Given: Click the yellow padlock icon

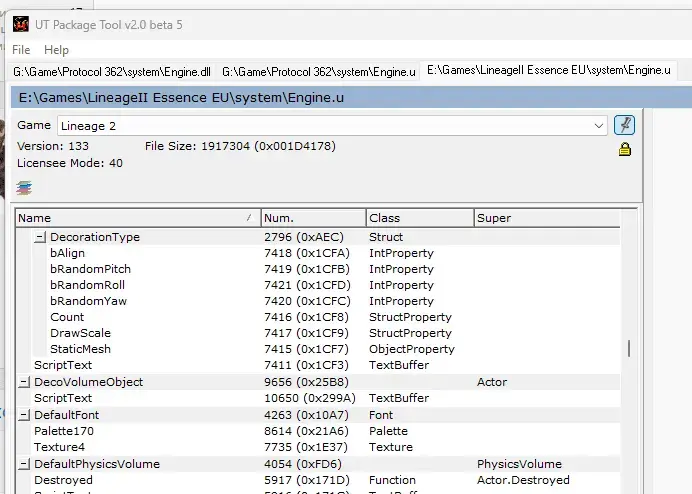Looking at the screenshot, I should 624,149.
